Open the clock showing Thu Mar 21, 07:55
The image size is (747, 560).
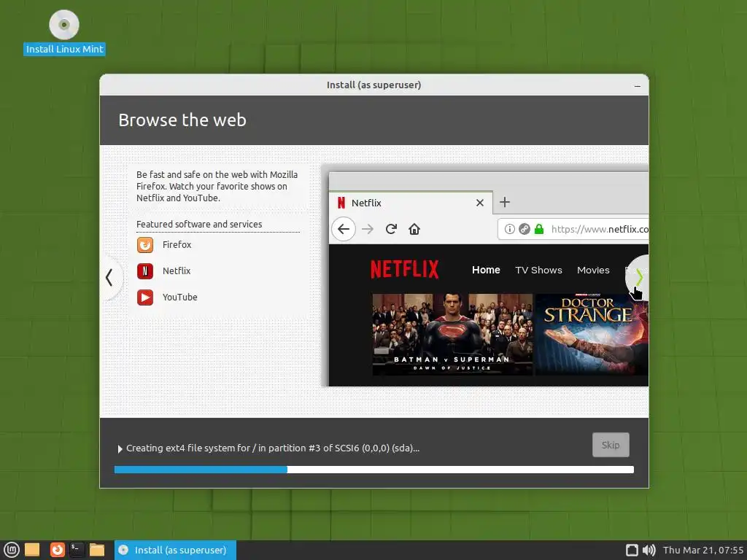click(703, 550)
